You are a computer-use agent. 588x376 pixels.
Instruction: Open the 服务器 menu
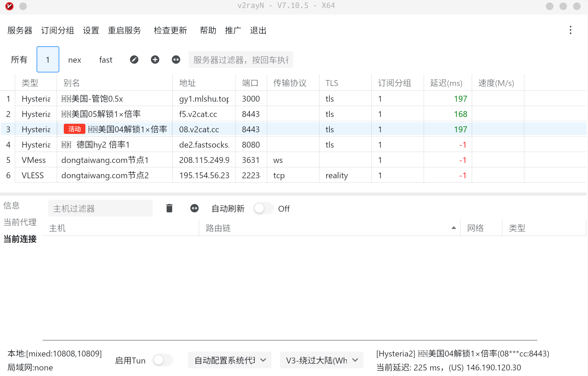20,31
